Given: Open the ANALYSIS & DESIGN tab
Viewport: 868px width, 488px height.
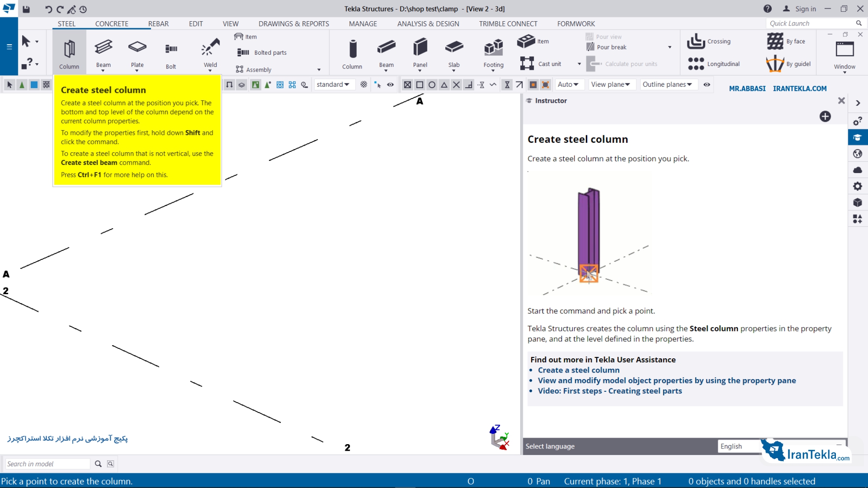Looking at the screenshot, I should [x=428, y=24].
